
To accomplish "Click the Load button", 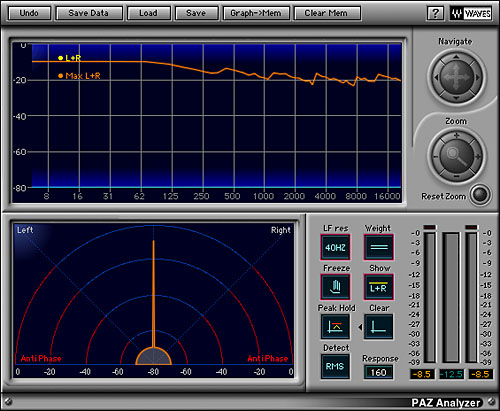I will (x=148, y=13).
